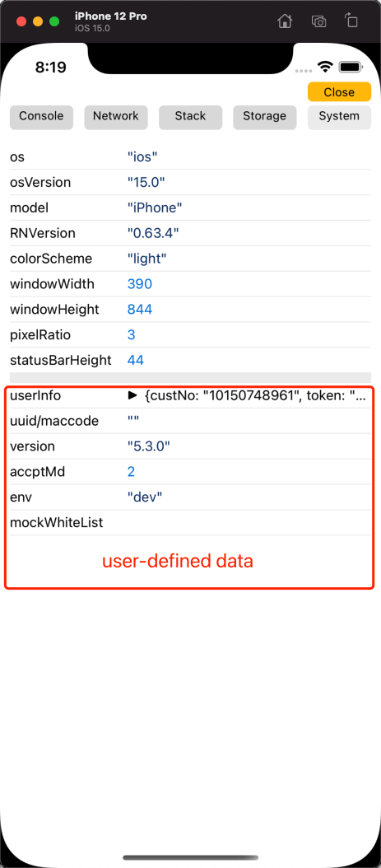The height and width of the screenshot is (868, 381).
Task: Click the mockWhiteList row
Action: point(190,523)
